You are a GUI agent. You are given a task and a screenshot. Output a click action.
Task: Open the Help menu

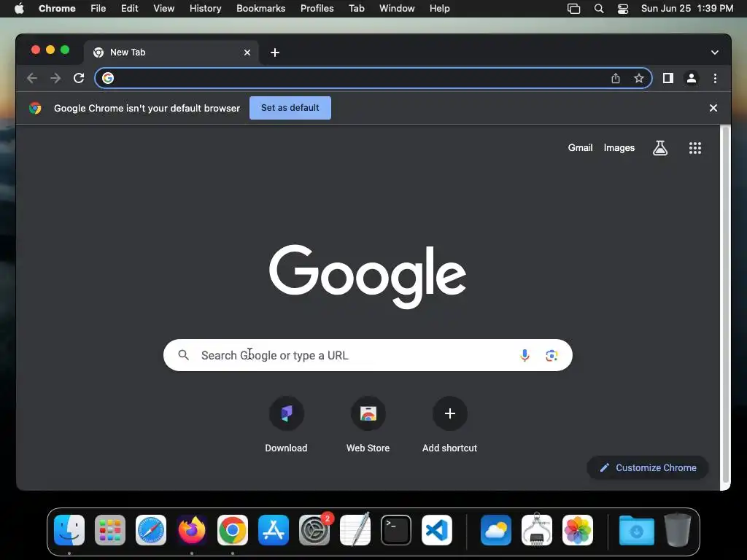439,9
